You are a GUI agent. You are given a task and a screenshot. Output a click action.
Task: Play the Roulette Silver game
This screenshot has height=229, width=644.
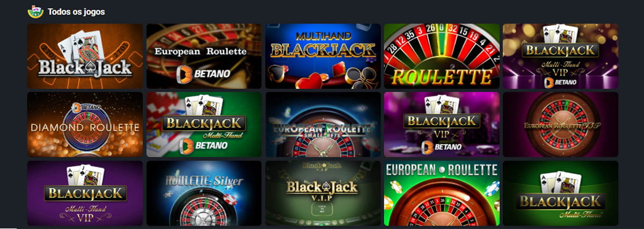pyautogui.click(x=204, y=193)
